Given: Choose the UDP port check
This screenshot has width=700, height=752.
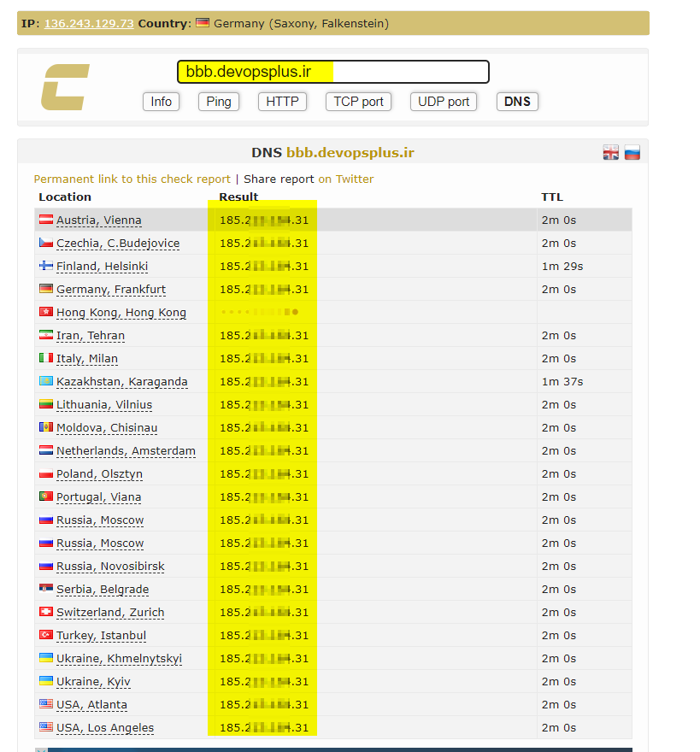Looking at the screenshot, I should pyautogui.click(x=444, y=102).
